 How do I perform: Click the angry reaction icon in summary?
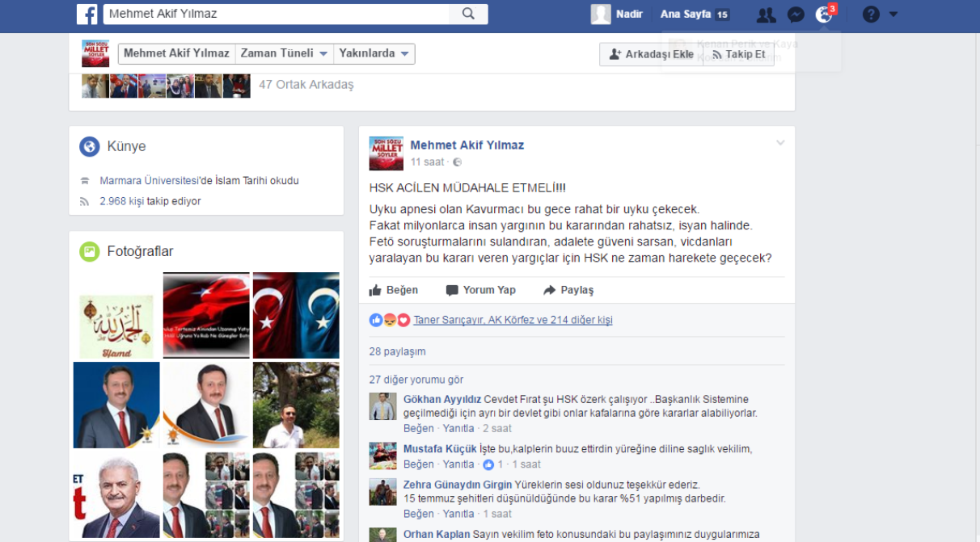[x=389, y=320]
